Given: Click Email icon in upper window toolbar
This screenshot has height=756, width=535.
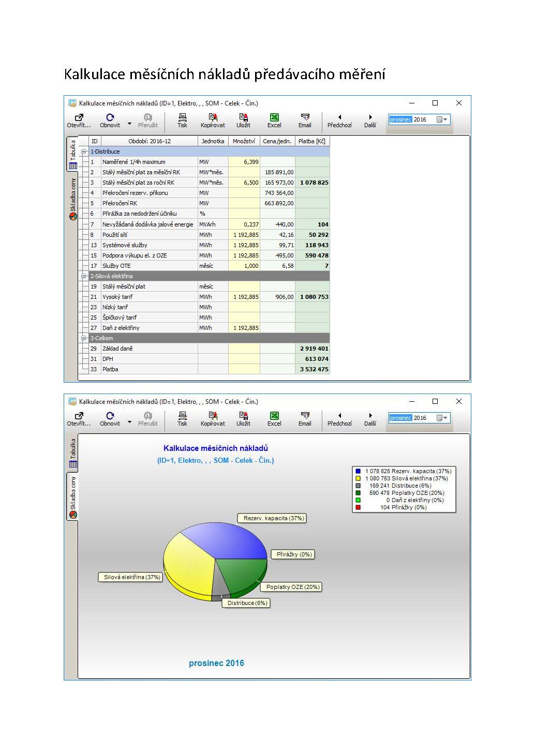Looking at the screenshot, I should tap(305, 117).
